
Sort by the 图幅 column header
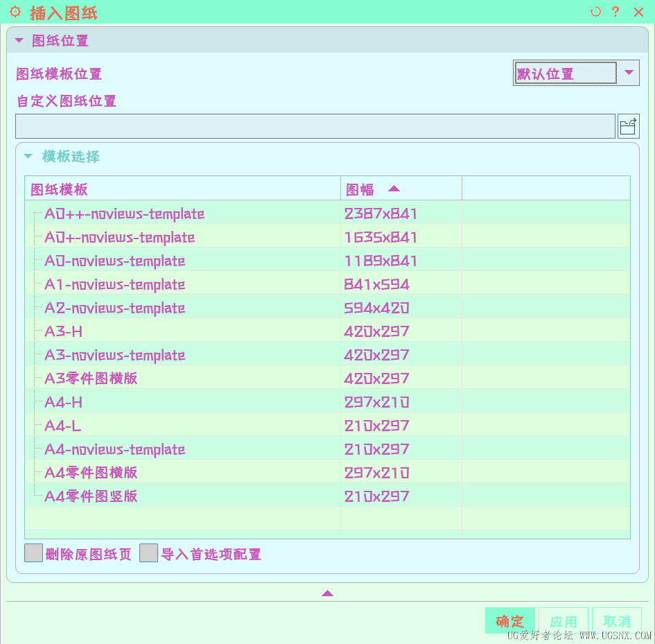coord(401,189)
